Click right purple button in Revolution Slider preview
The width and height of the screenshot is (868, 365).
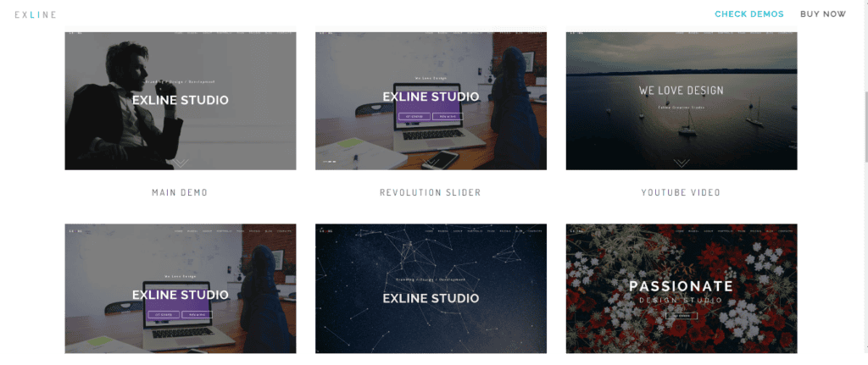[447, 116]
